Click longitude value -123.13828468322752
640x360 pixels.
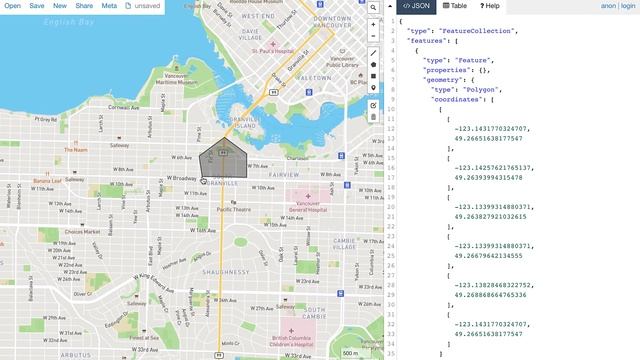click(492, 286)
